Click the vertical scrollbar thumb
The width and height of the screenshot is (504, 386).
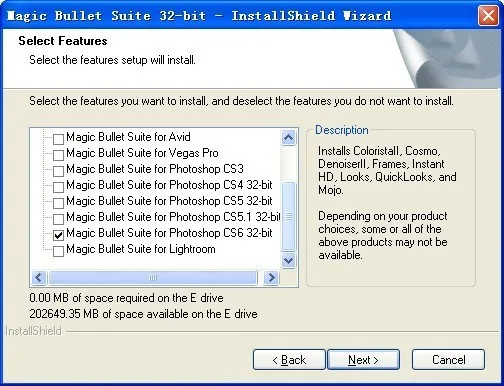pos(288,216)
